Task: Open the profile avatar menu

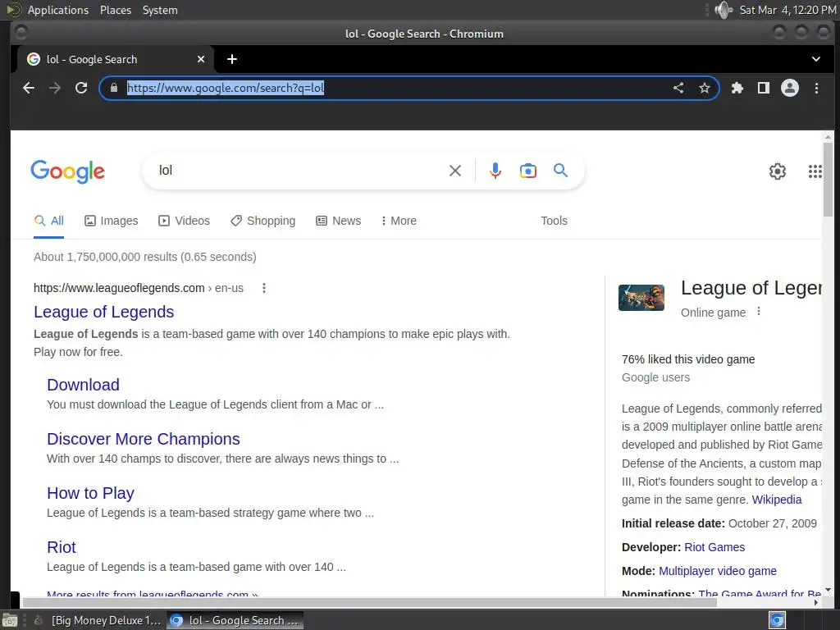Action: [x=790, y=88]
